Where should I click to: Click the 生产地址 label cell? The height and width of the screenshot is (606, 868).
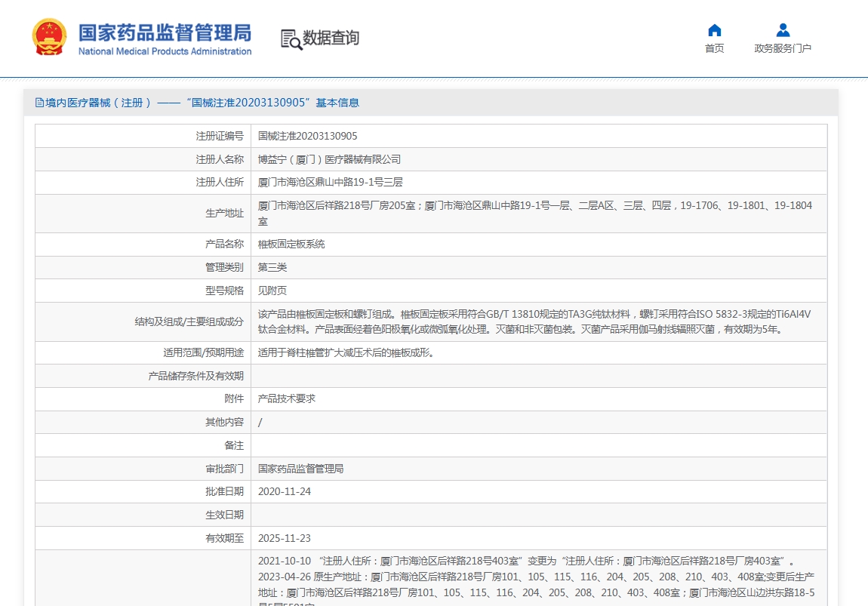(x=143, y=213)
